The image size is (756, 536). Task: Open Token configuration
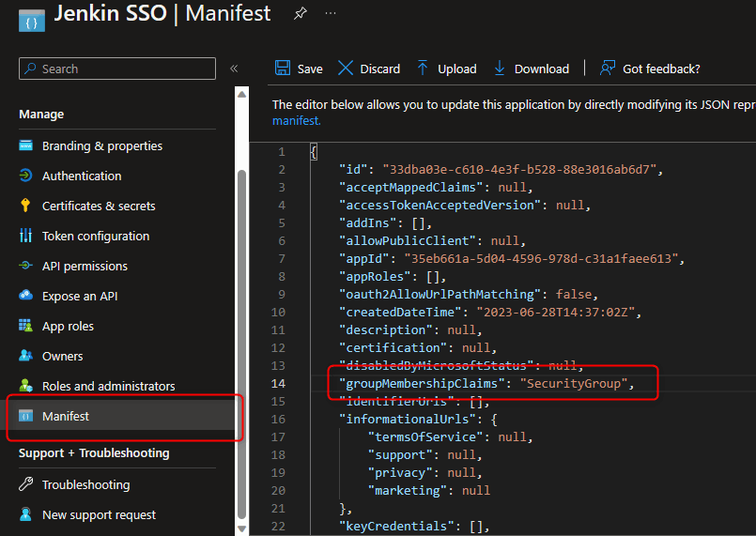tap(96, 237)
